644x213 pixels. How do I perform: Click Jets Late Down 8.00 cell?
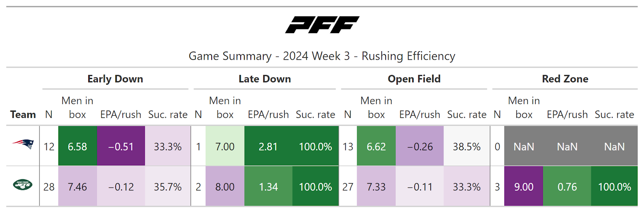click(x=225, y=187)
